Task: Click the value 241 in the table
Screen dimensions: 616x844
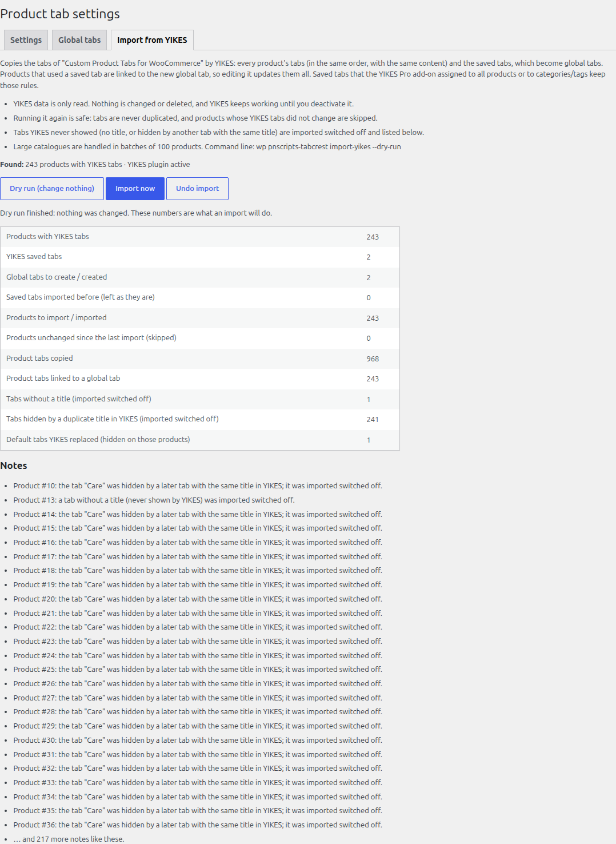Action: point(373,420)
